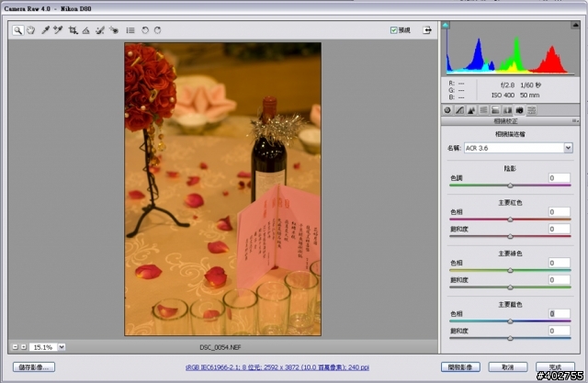Toggle full screen mode icon
Screen dimensions: 588x383
pos(426,29)
